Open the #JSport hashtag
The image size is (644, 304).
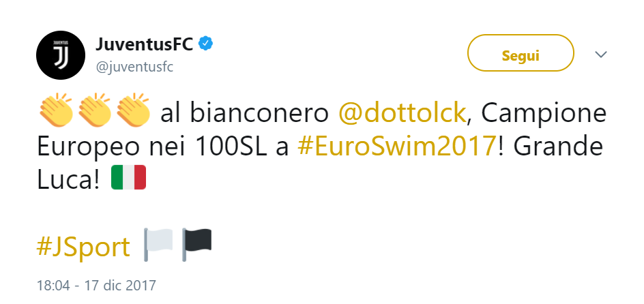[83, 247]
